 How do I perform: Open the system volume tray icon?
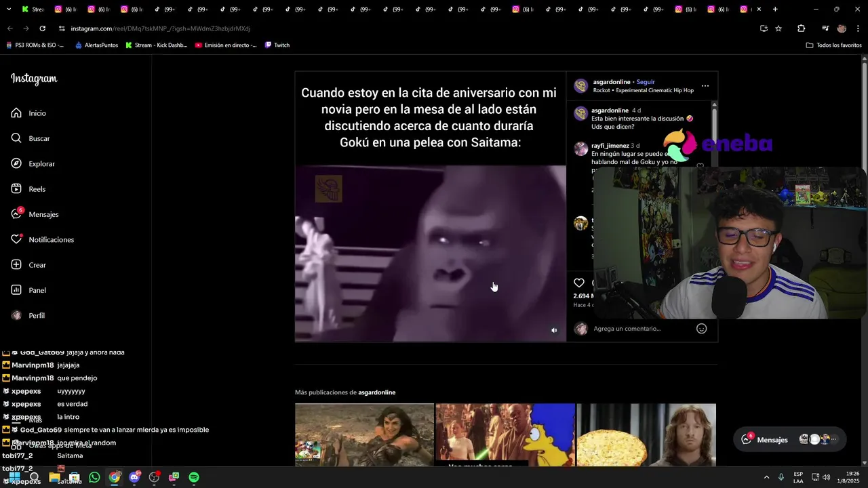pos(826,477)
